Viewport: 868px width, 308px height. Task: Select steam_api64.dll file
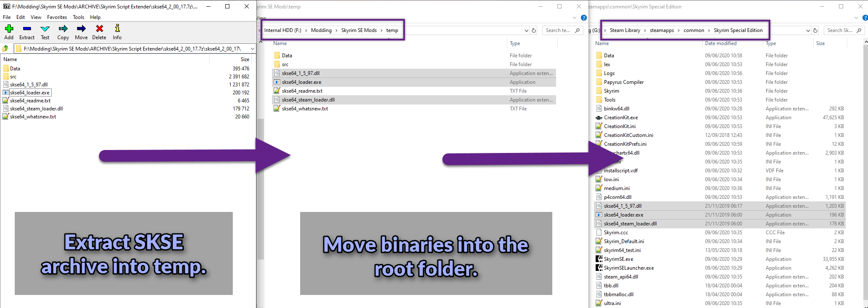click(x=621, y=277)
